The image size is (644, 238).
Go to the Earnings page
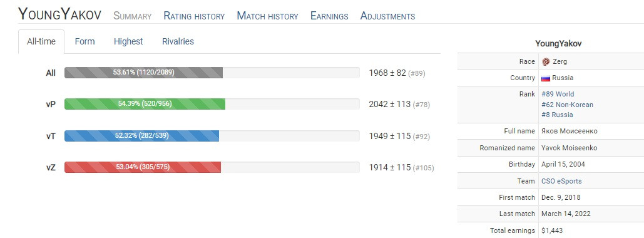[329, 16]
